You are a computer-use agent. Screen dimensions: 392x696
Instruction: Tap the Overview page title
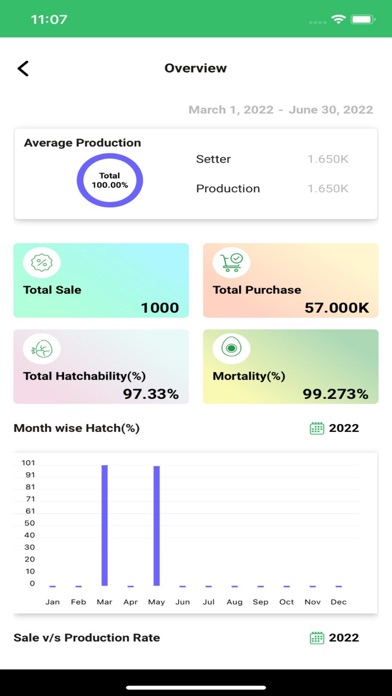pyautogui.click(x=196, y=68)
